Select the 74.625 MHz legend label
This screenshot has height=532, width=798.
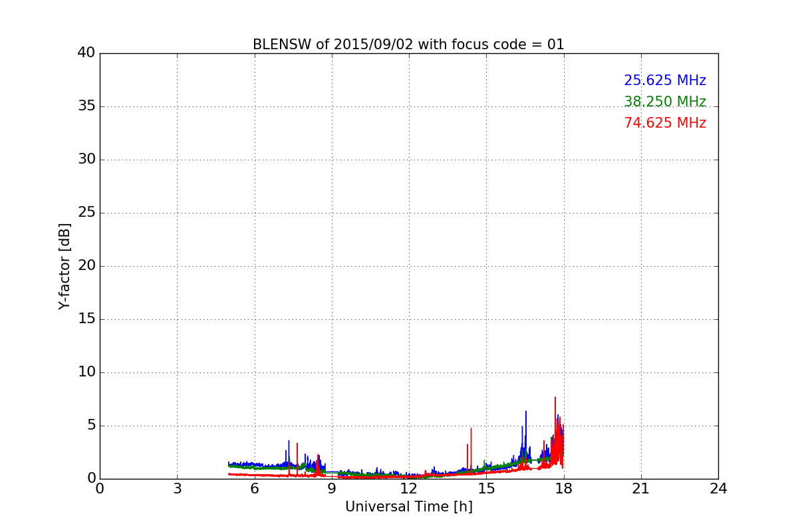coord(665,123)
